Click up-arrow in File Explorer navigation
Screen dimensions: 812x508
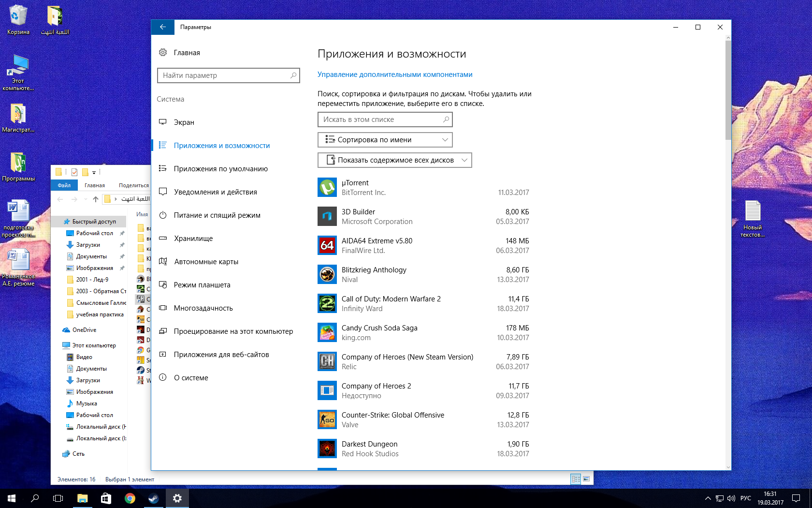point(96,199)
